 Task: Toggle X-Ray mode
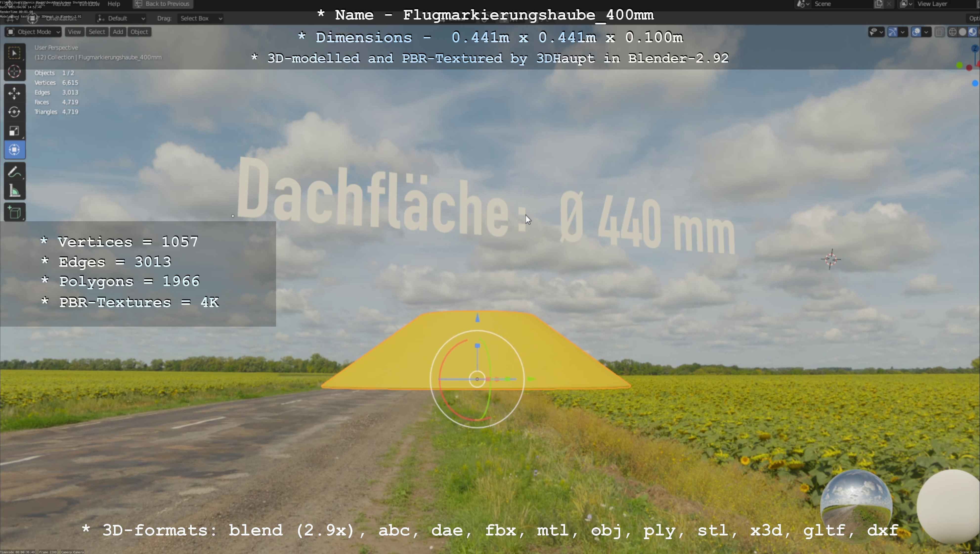[x=939, y=32]
